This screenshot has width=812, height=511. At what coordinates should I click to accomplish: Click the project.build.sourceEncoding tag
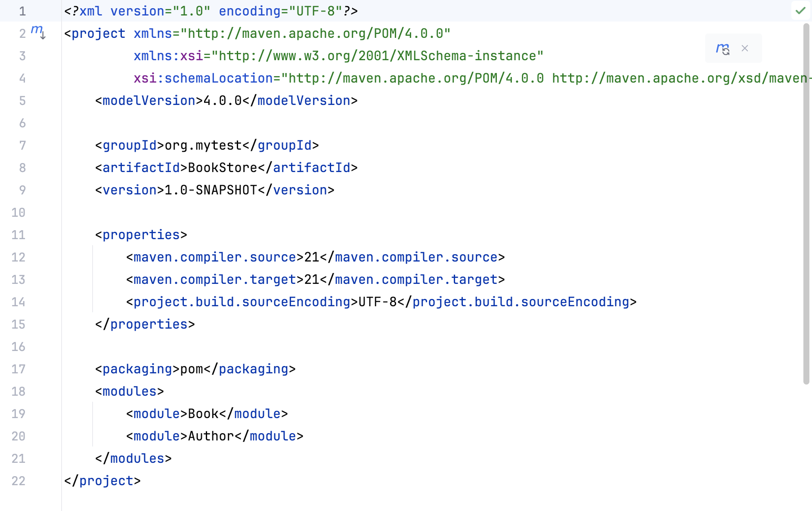(242, 302)
